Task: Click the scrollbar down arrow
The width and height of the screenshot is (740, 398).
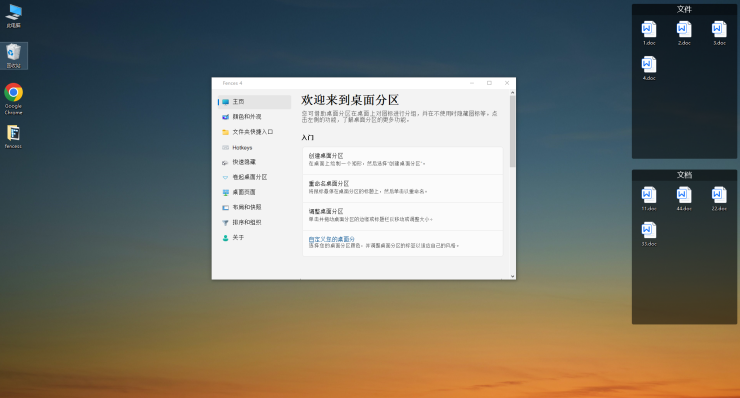Action: (513, 276)
